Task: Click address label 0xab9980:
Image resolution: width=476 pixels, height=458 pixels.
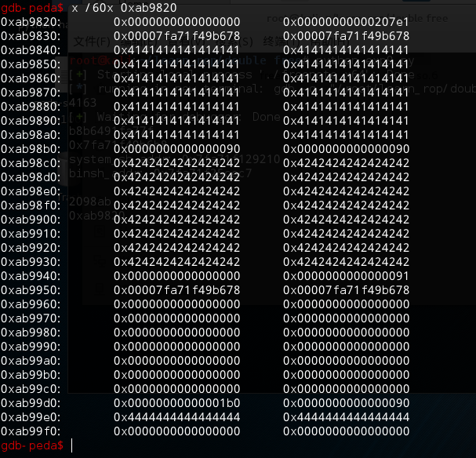Action: (31, 333)
